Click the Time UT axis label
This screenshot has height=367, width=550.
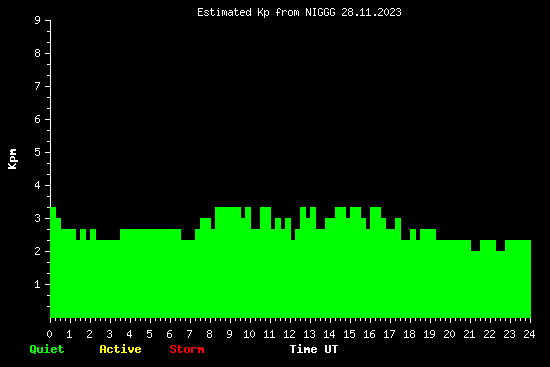[314, 349]
